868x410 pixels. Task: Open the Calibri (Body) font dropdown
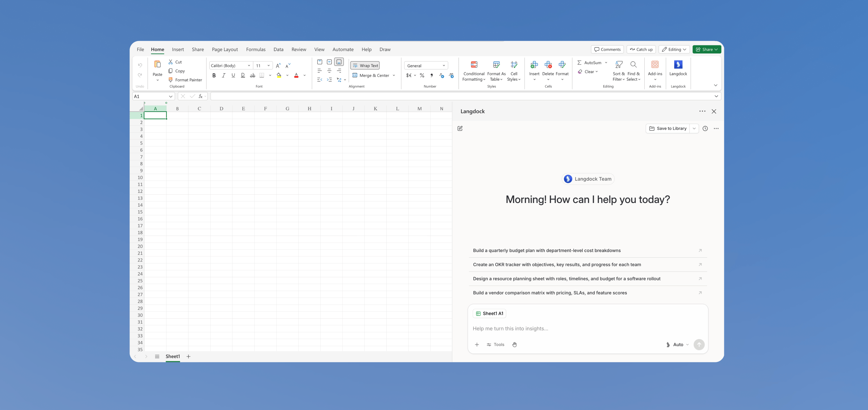coord(249,66)
